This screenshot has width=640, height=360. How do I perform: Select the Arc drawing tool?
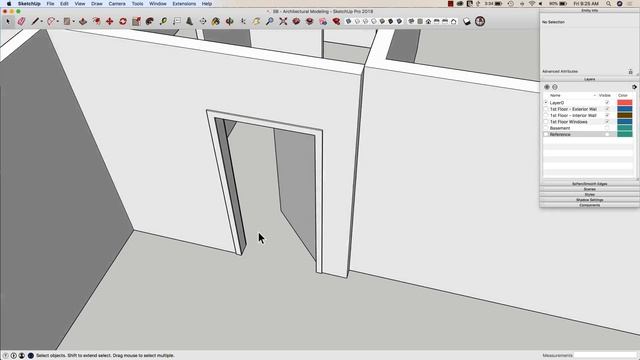pyautogui.click(x=51, y=21)
